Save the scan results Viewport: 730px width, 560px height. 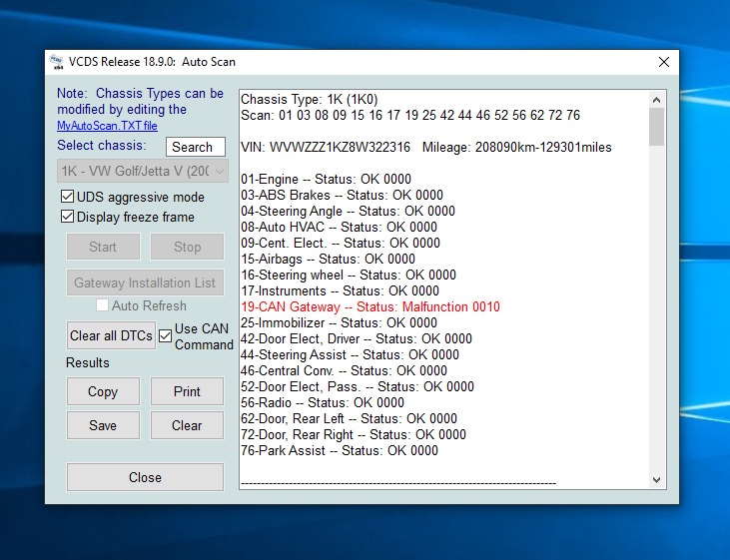click(103, 425)
